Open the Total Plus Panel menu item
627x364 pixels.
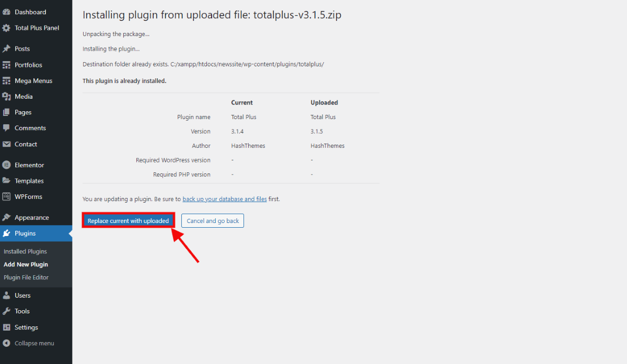[37, 28]
